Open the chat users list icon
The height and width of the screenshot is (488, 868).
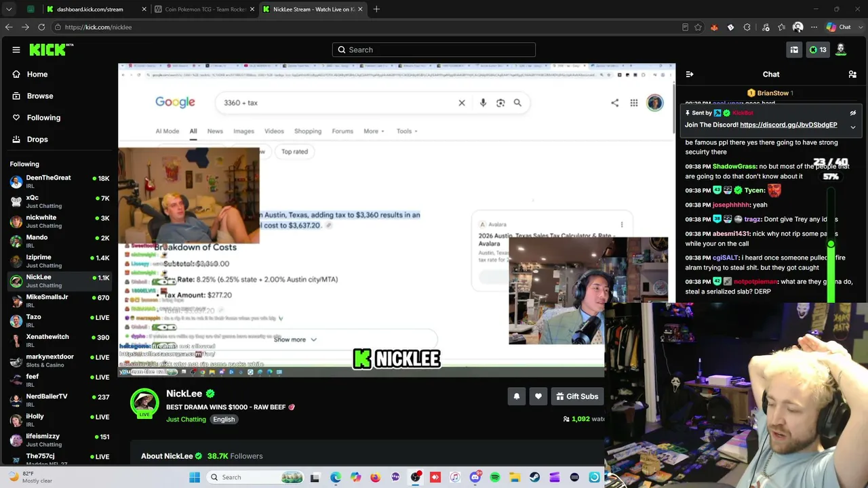click(852, 75)
